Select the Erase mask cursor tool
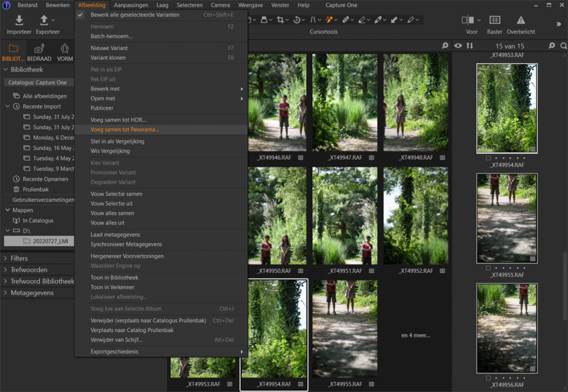This screenshot has width=568, height=392. pyautogui.click(x=362, y=20)
